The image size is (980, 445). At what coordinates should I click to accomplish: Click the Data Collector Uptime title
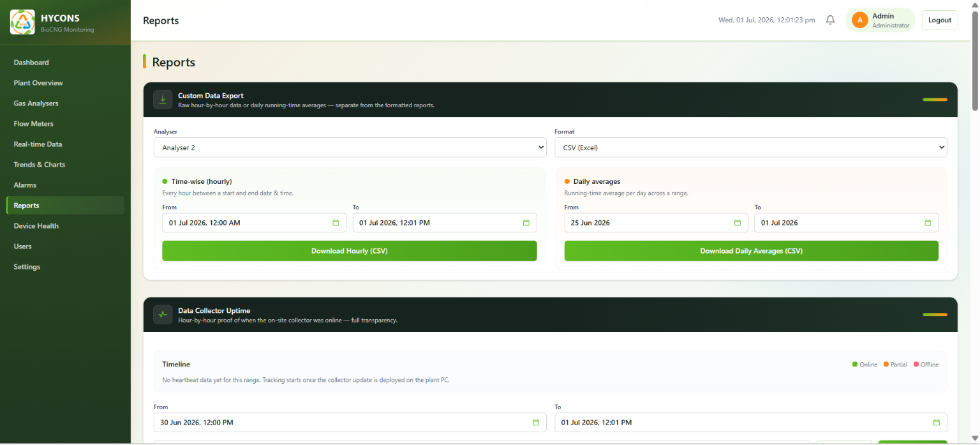[x=214, y=310]
